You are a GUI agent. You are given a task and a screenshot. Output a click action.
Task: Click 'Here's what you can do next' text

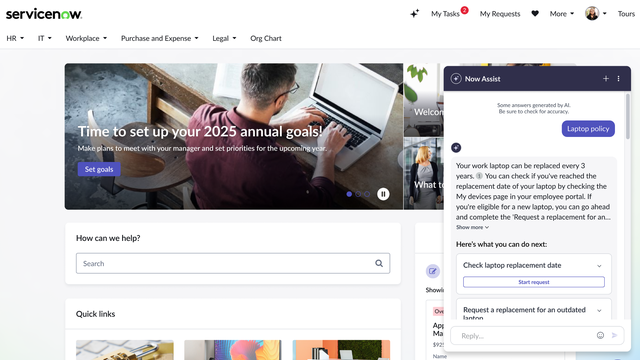[x=501, y=244]
